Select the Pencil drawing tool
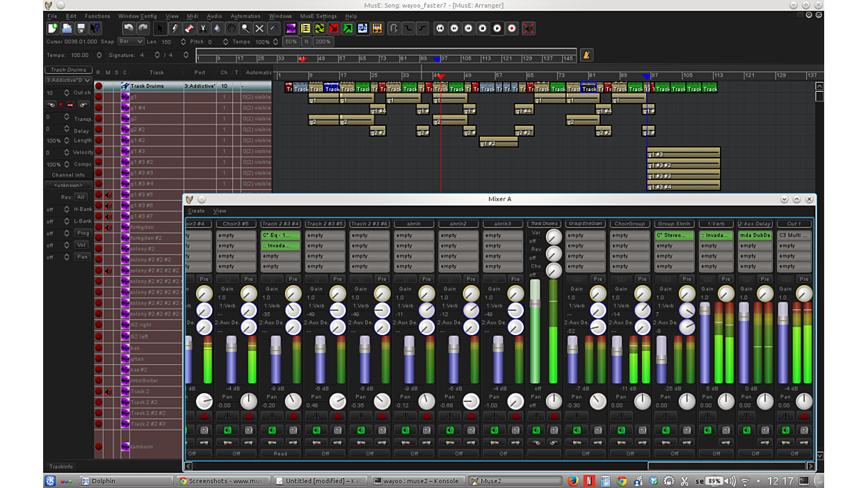This screenshot has width=868, height=488. tap(175, 29)
